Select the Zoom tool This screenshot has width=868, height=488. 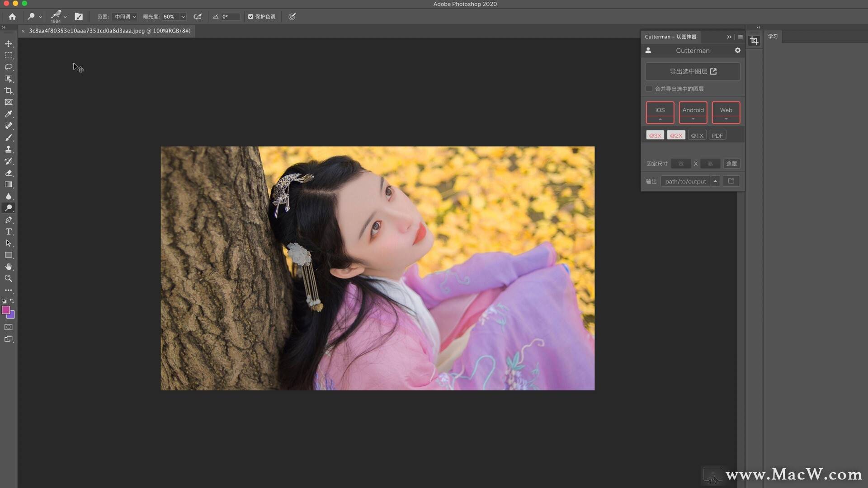(x=9, y=279)
